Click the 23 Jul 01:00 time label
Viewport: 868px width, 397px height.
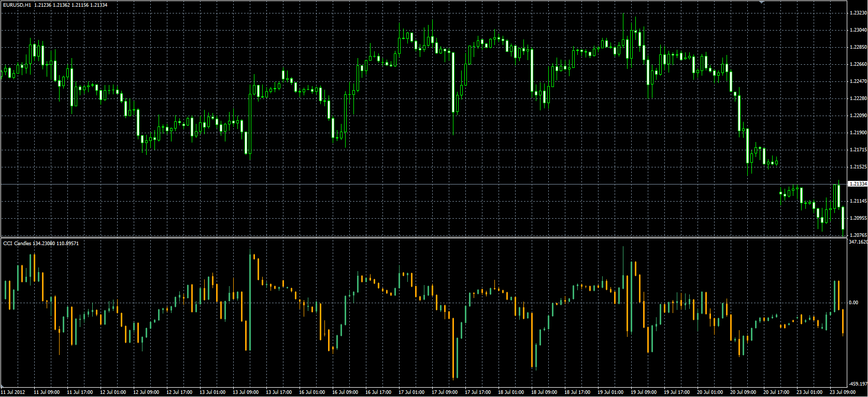coord(809,392)
